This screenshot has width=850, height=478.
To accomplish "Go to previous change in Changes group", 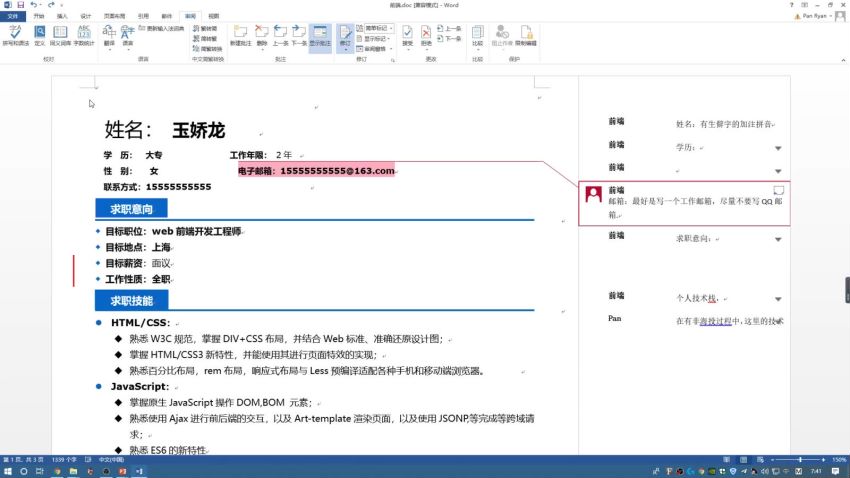I will (449, 28).
